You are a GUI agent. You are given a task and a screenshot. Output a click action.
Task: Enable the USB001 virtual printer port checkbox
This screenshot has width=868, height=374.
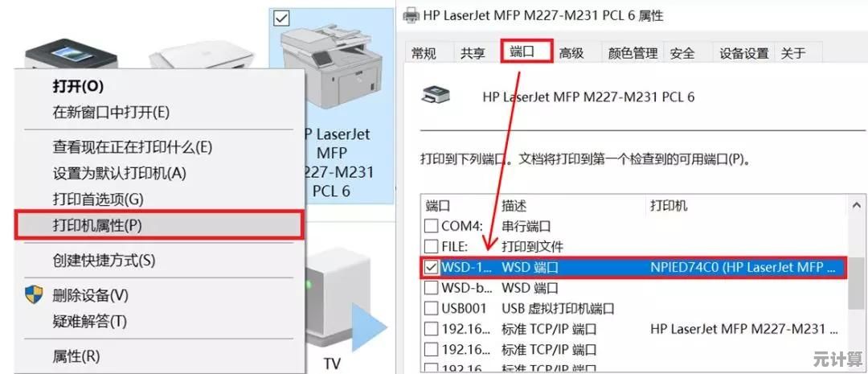tap(431, 308)
